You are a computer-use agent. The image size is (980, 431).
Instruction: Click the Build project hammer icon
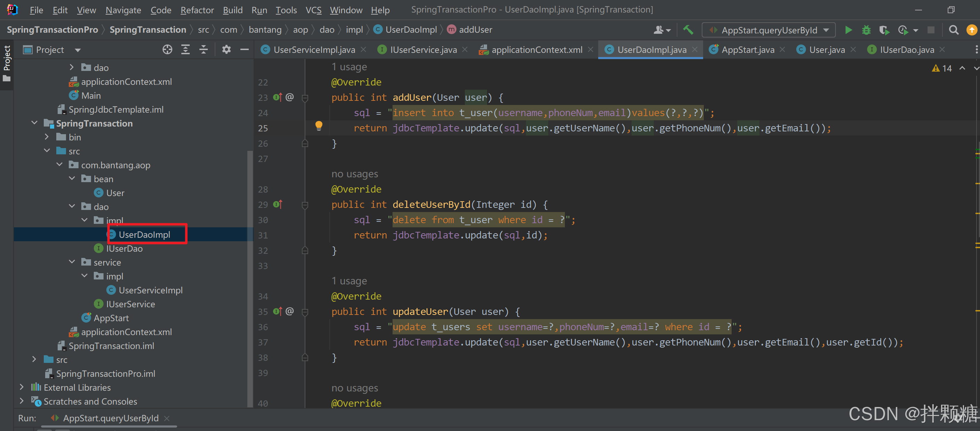pos(687,30)
